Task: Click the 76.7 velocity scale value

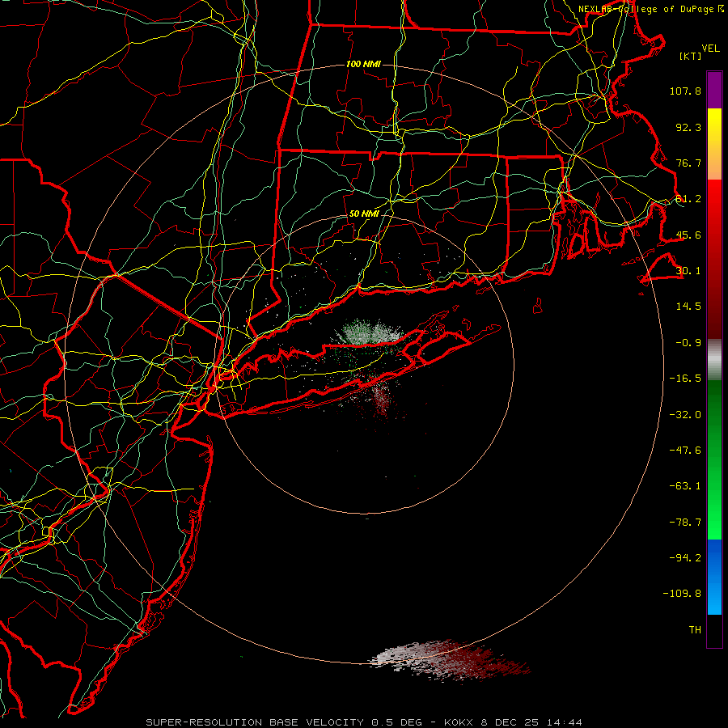Action: [688, 163]
